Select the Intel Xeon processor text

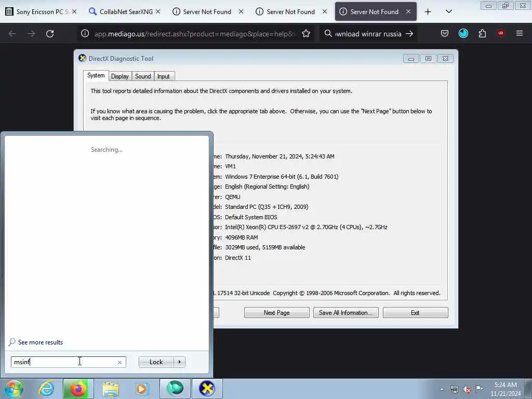[306, 227]
